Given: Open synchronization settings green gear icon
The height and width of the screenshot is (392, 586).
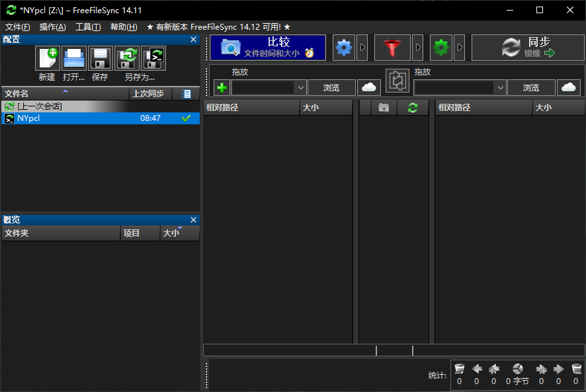Looking at the screenshot, I should (441, 48).
